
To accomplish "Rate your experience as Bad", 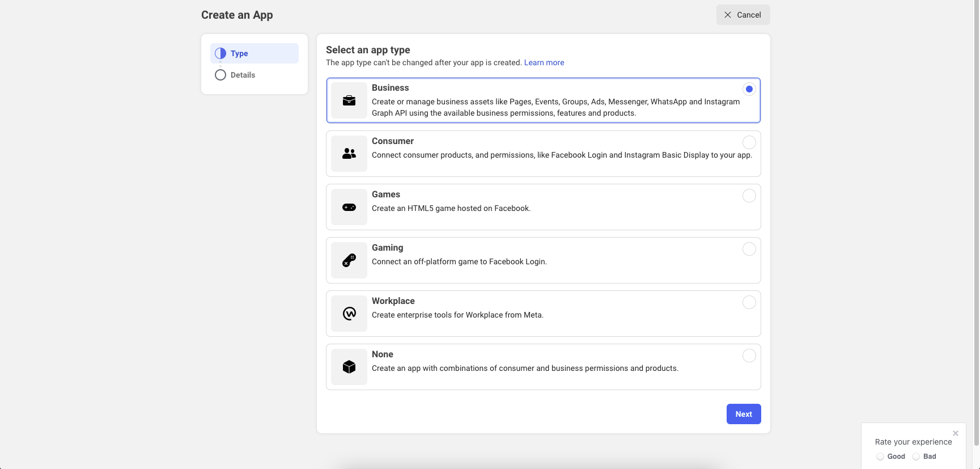I will click(916, 457).
